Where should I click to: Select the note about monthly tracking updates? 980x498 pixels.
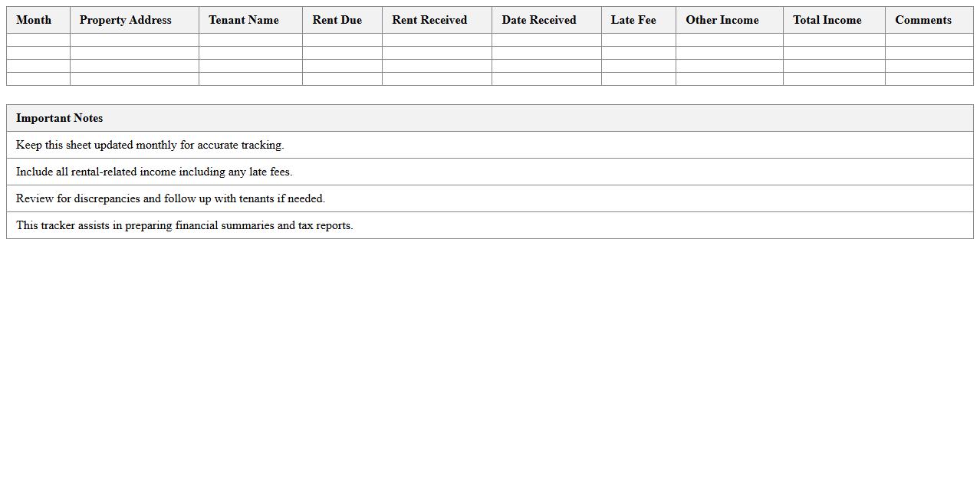click(x=150, y=145)
